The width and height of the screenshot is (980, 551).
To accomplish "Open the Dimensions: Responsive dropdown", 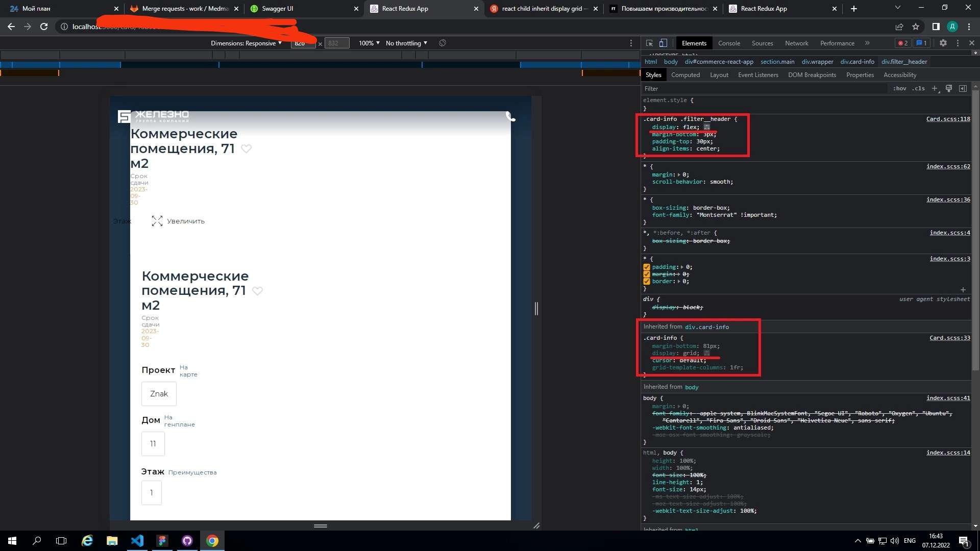I will click(246, 43).
